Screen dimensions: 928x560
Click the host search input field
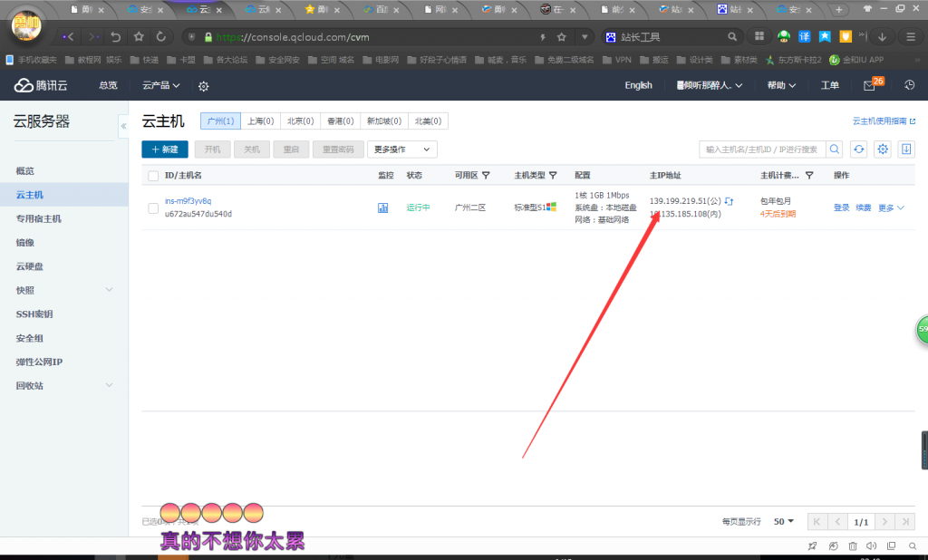[761, 150]
